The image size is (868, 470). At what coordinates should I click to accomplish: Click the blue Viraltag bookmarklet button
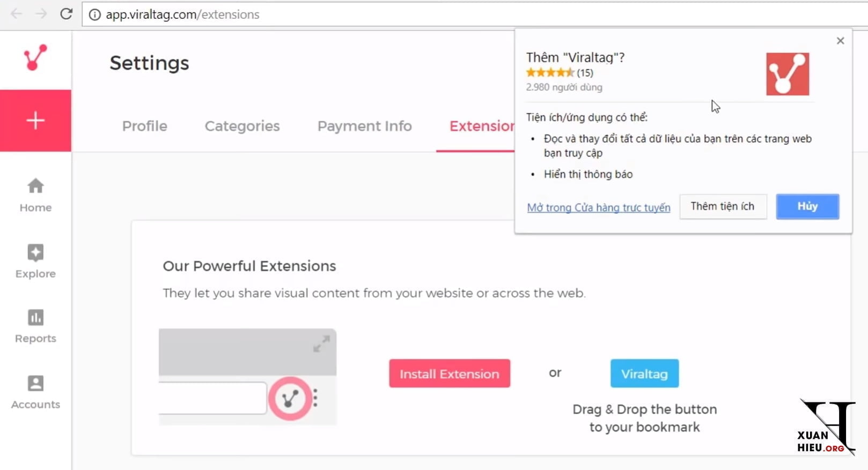tap(644, 374)
